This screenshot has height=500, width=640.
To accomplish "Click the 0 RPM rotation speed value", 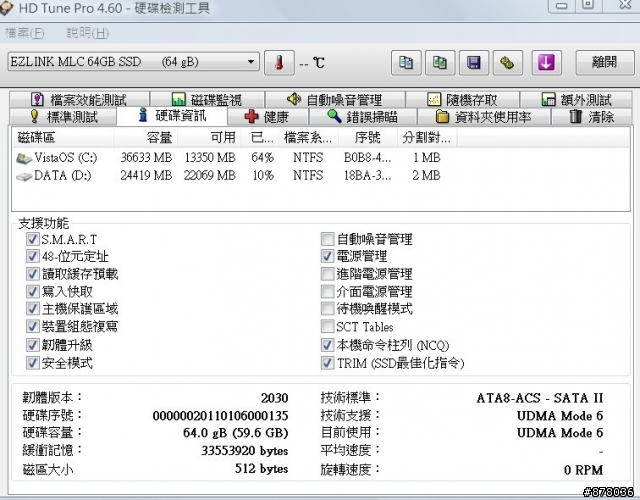I will [x=584, y=470].
